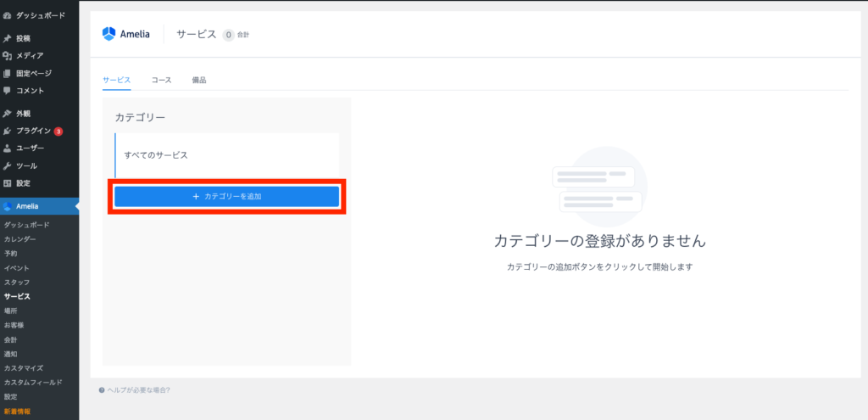Image resolution: width=868 pixels, height=420 pixels.
Task: Click the コメント speech bubble icon
Action: (x=8, y=91)
